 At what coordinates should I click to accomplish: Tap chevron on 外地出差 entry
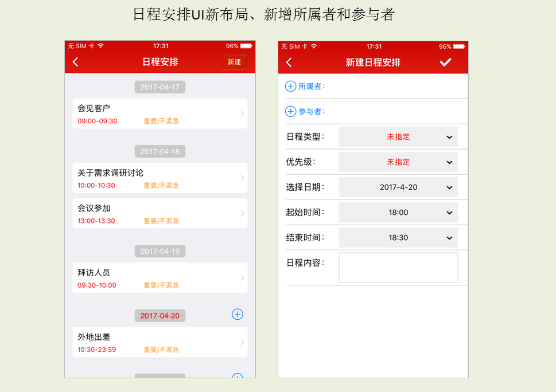click(242, 342)
